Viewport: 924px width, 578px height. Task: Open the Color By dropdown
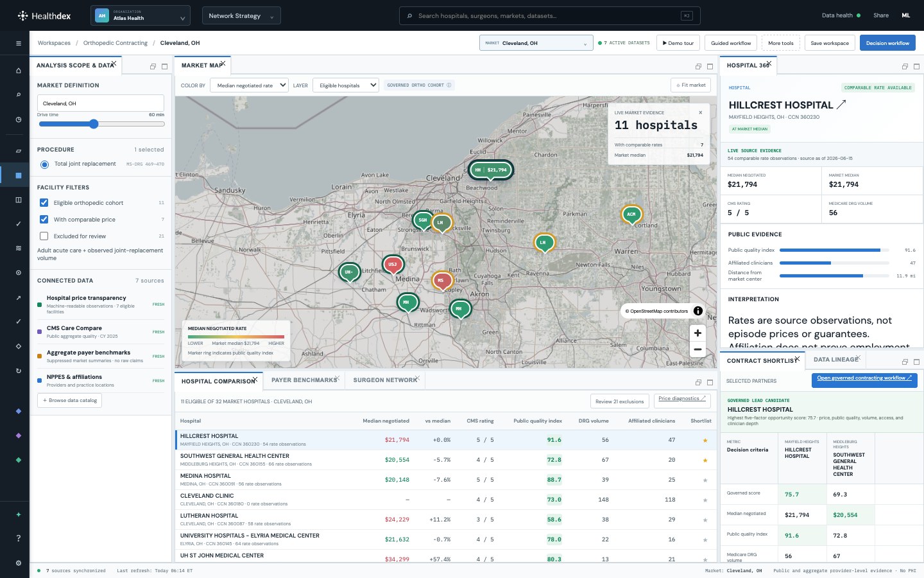(x=249, y=85)
